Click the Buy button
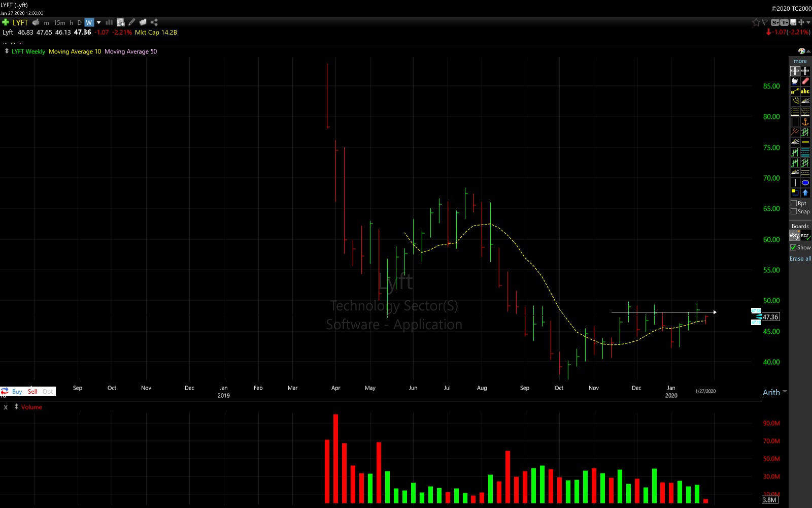812x508 pixels. click(17, 392)
